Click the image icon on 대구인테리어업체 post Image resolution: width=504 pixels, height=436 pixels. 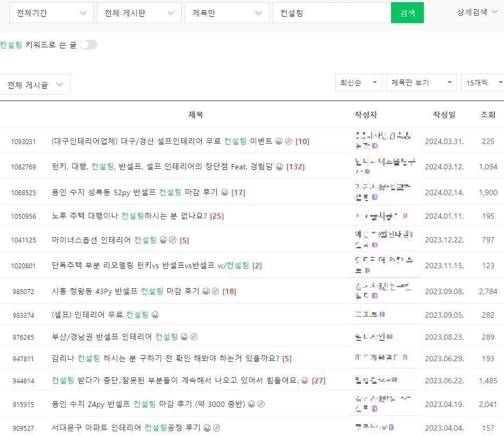click(279, 141)
